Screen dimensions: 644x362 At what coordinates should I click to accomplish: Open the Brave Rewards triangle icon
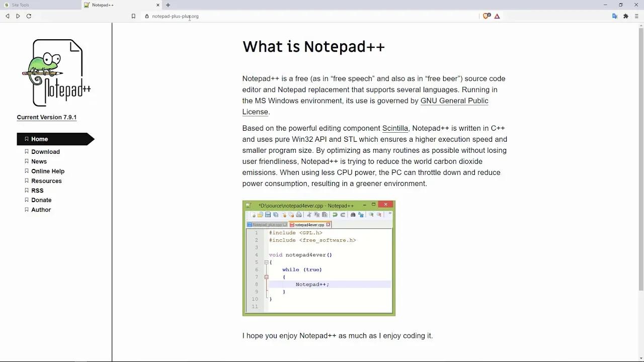point(497,16)
